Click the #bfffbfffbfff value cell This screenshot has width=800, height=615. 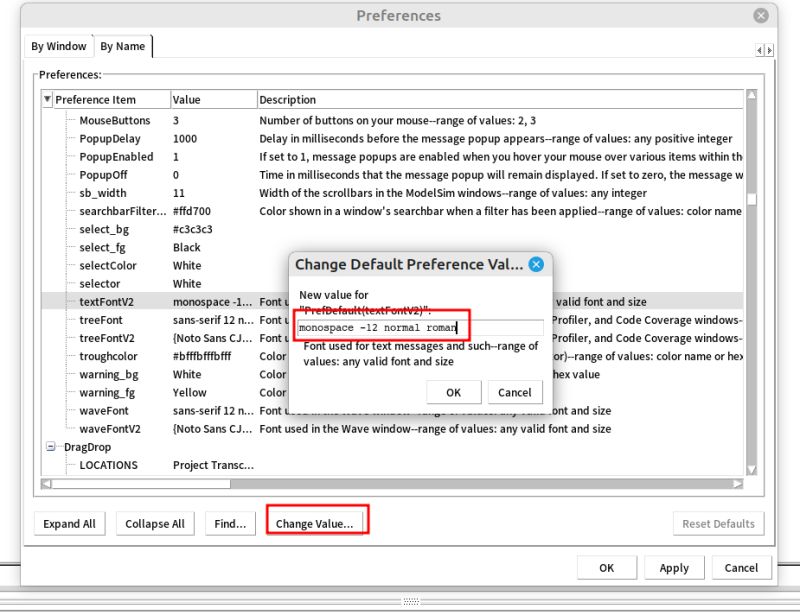click(x=202, y=356)
